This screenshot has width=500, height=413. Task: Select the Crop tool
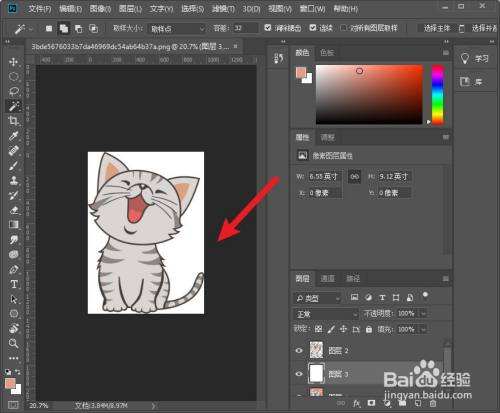point(13,121)
